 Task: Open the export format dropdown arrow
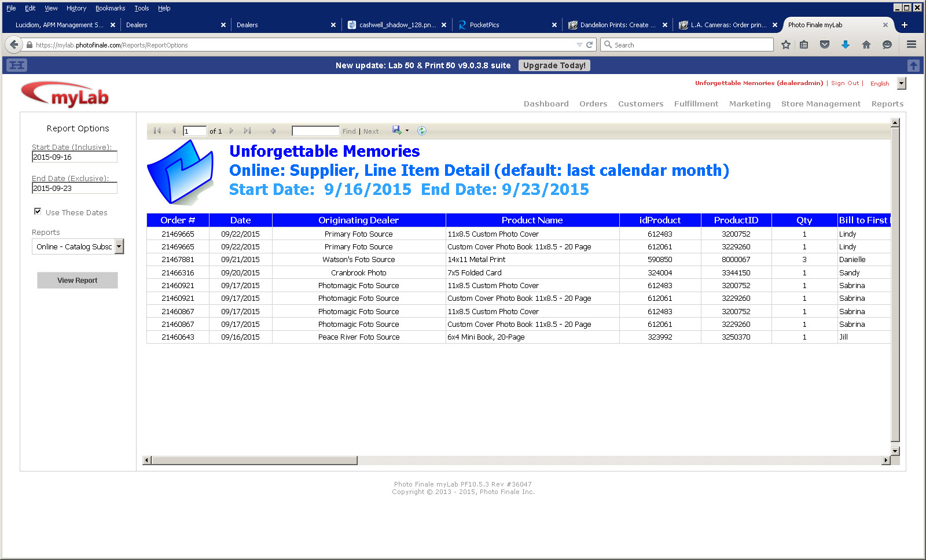coord(407,131)
